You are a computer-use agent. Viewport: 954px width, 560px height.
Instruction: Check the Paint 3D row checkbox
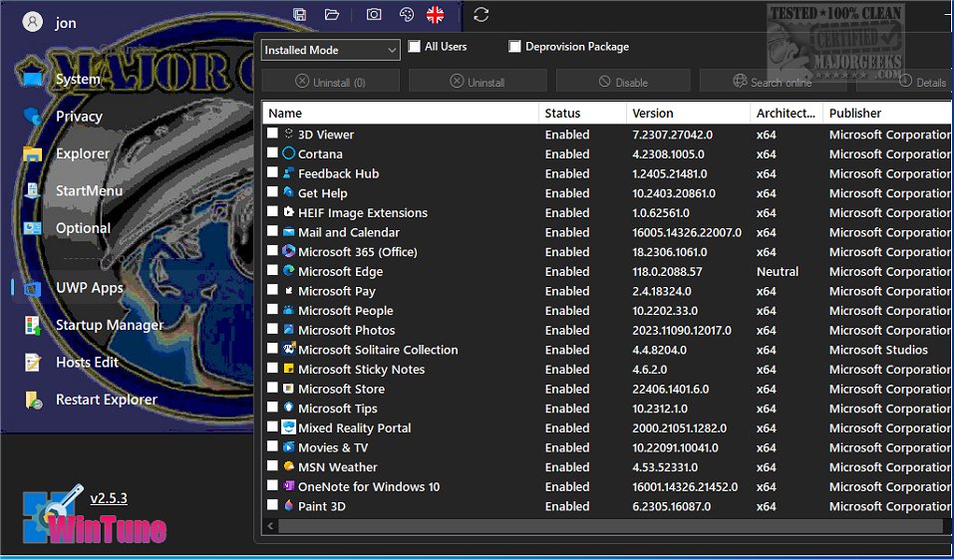pos(272,504)
